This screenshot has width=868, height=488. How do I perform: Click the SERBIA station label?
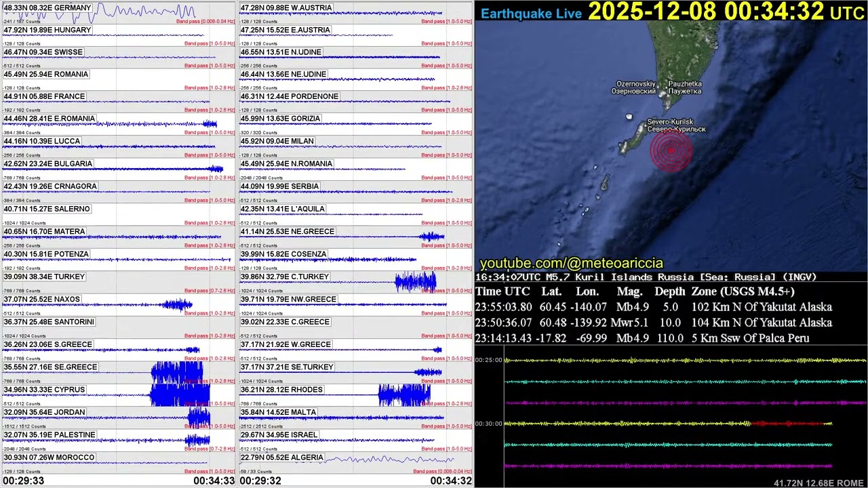click(x=280, y=186)
